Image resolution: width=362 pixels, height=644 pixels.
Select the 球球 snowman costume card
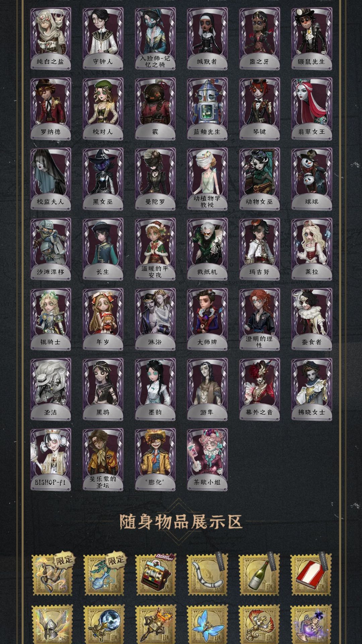[312, 179]
